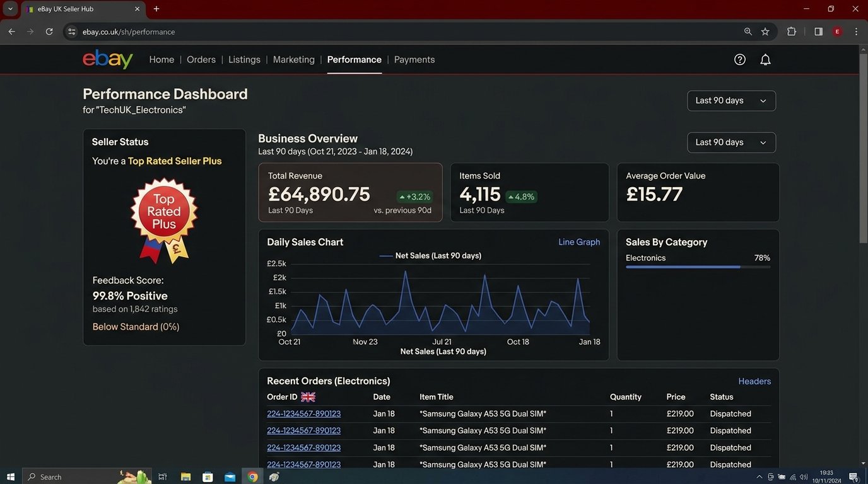This screenshot has height=484, width=868.
Task: Open the notifications bell
Action: [x=765, y=59]
